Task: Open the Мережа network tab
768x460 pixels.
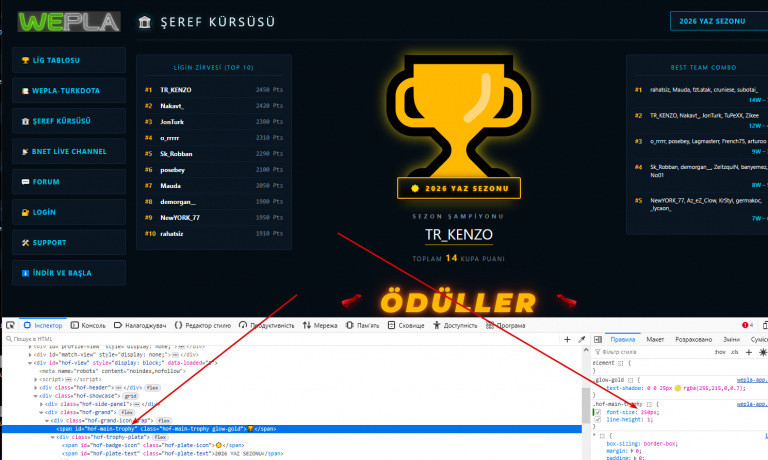Action: coord(320,325)
